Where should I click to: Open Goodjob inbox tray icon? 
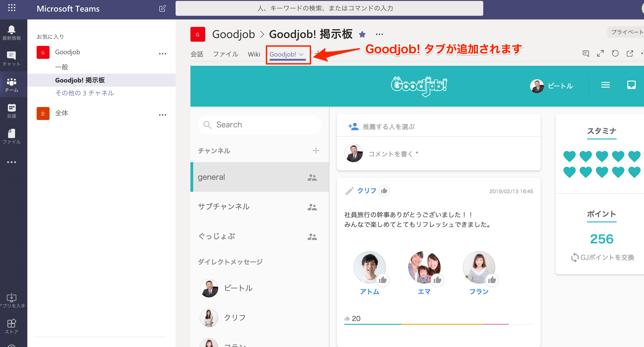pyautogui.click(x=631, y=85)
